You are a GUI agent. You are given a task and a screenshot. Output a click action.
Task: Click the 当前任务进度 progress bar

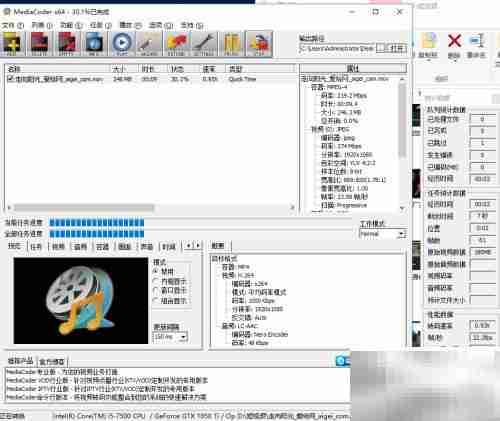(200, 223)
